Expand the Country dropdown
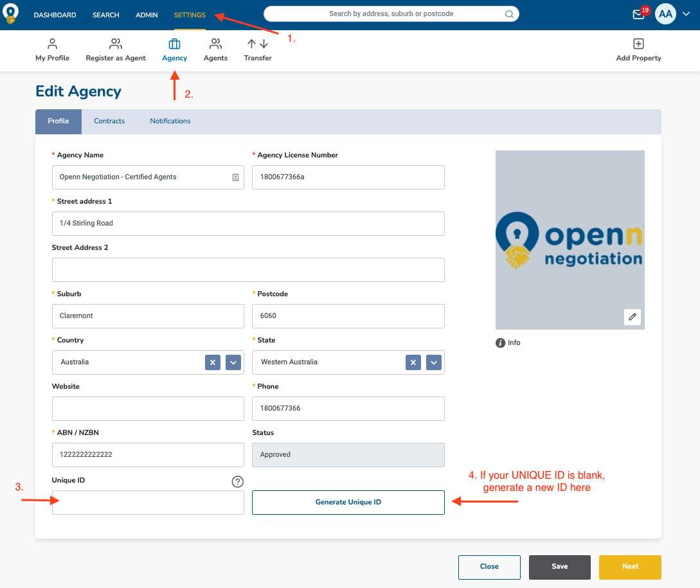Viewport: 700px width, 588px height. pos(233,362)
